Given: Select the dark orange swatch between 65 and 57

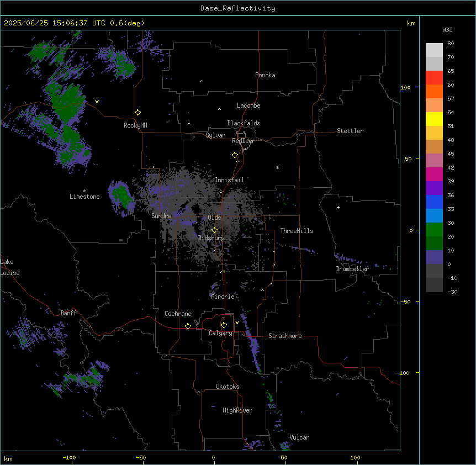Looking at the screenshot, I should tap(434, 91).
